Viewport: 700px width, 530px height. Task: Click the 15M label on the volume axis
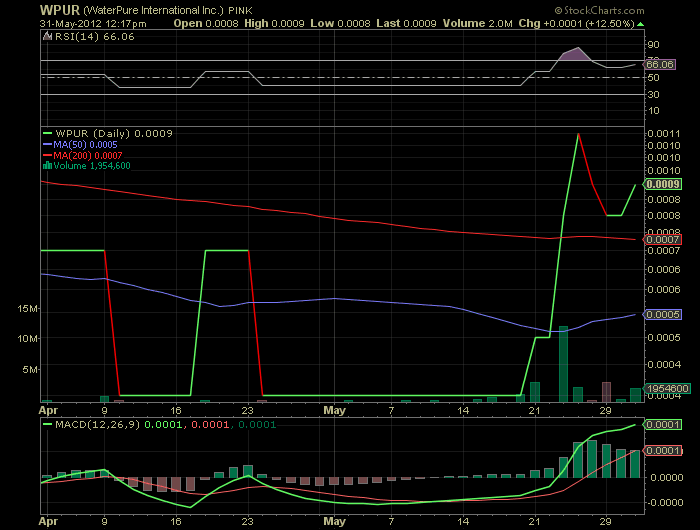click(27, 309)
